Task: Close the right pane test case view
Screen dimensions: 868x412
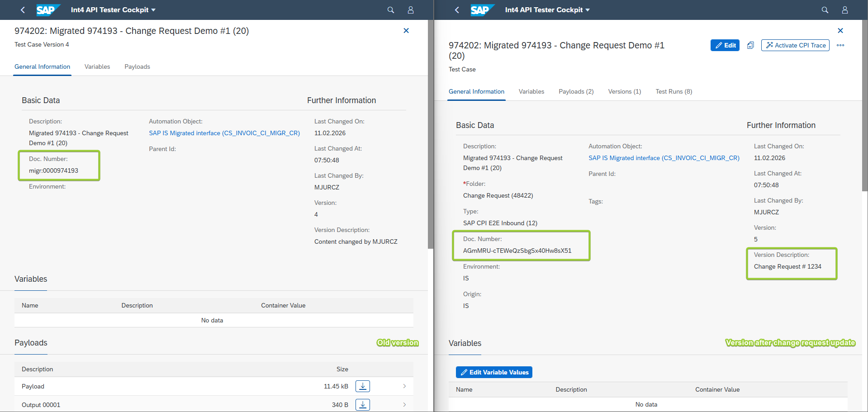Action: click(x=840, y=31)
